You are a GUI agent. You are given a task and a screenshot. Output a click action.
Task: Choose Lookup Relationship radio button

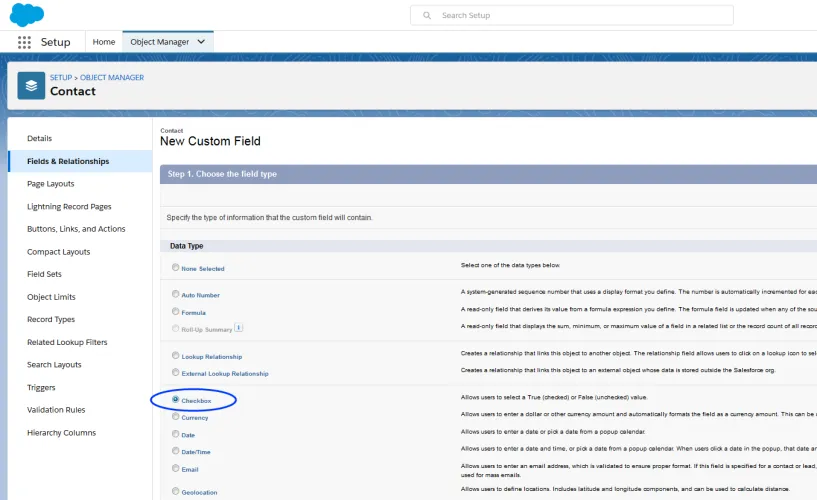[x=176, y=355]
